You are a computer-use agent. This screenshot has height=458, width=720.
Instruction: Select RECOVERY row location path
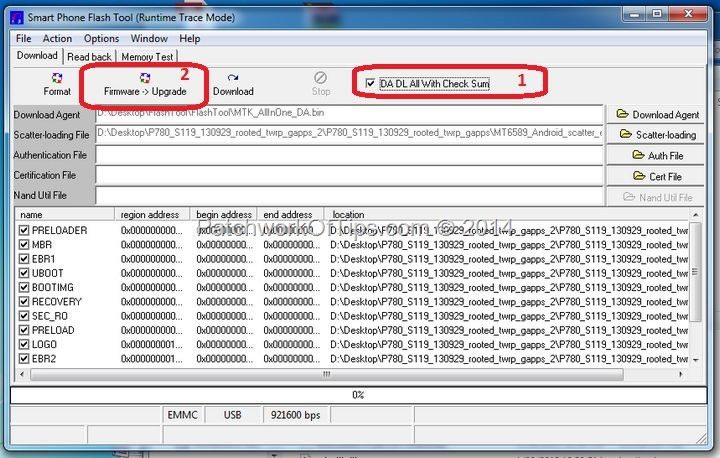point(509,302)
